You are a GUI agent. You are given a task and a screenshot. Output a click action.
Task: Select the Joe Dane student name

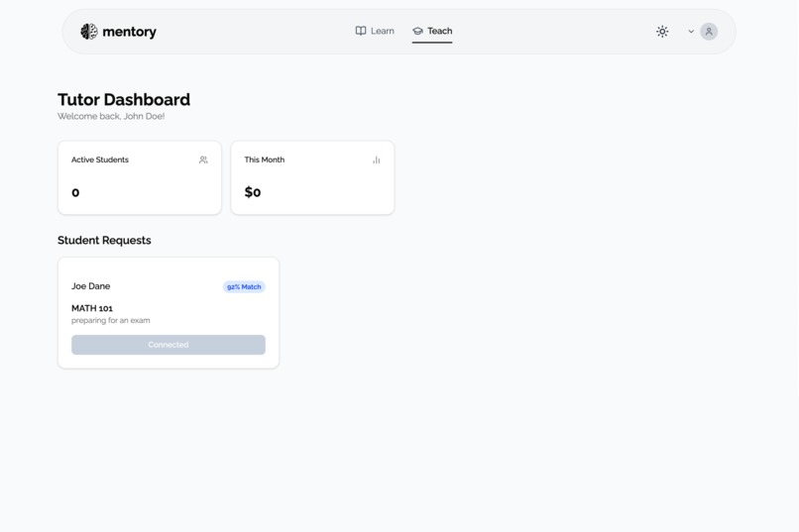90,286
